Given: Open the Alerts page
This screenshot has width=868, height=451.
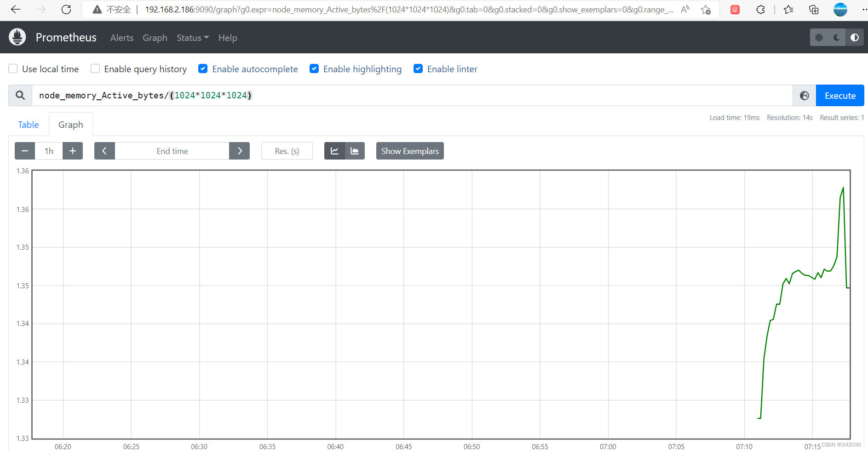Looking at the screenshot, I should pyautogui.click(x=122, y=38).
